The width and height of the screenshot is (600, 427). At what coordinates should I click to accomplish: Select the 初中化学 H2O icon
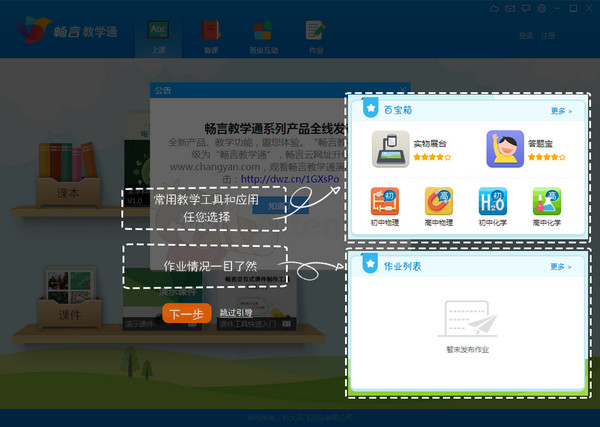pyautogui.click(x=492, y=202)
